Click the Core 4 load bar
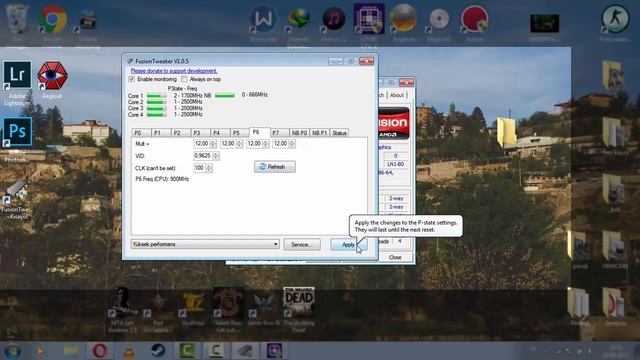Viewport: 640px width, 360px height. coord(156,115)
